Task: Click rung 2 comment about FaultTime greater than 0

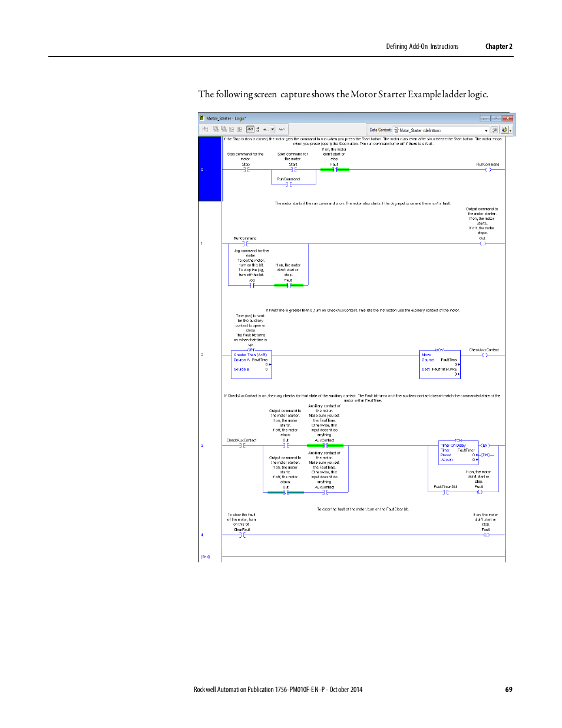Action: [x=363, y=310]
